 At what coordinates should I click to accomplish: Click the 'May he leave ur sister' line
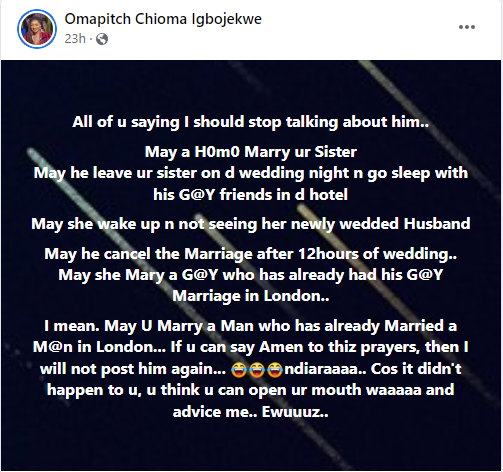[x=251, y=173]
